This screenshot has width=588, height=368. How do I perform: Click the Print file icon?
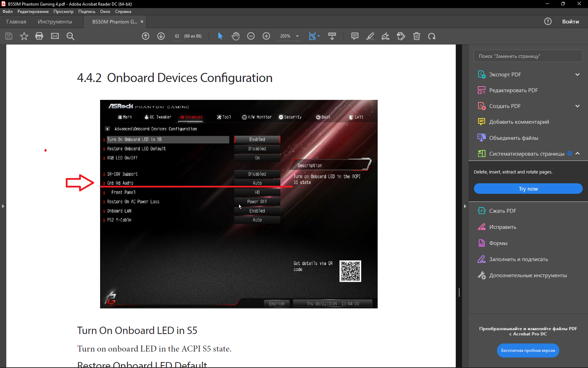coord(39,36)
